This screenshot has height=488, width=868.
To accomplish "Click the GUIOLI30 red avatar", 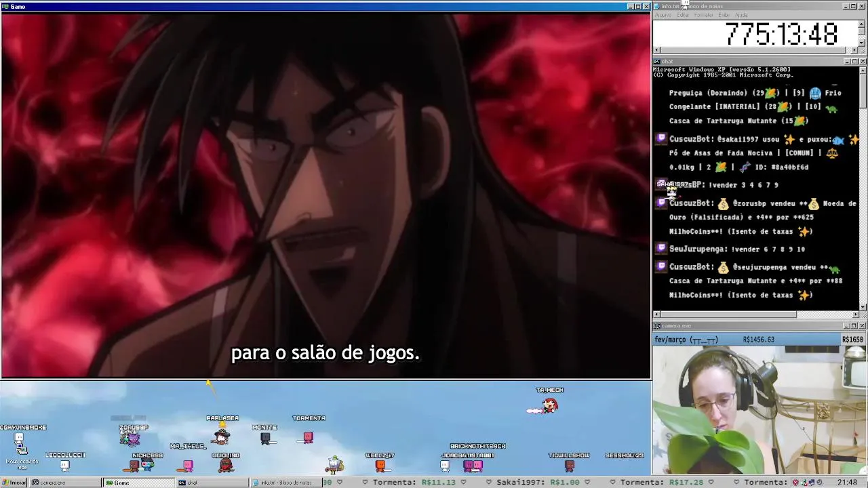I will coord(226,466).
